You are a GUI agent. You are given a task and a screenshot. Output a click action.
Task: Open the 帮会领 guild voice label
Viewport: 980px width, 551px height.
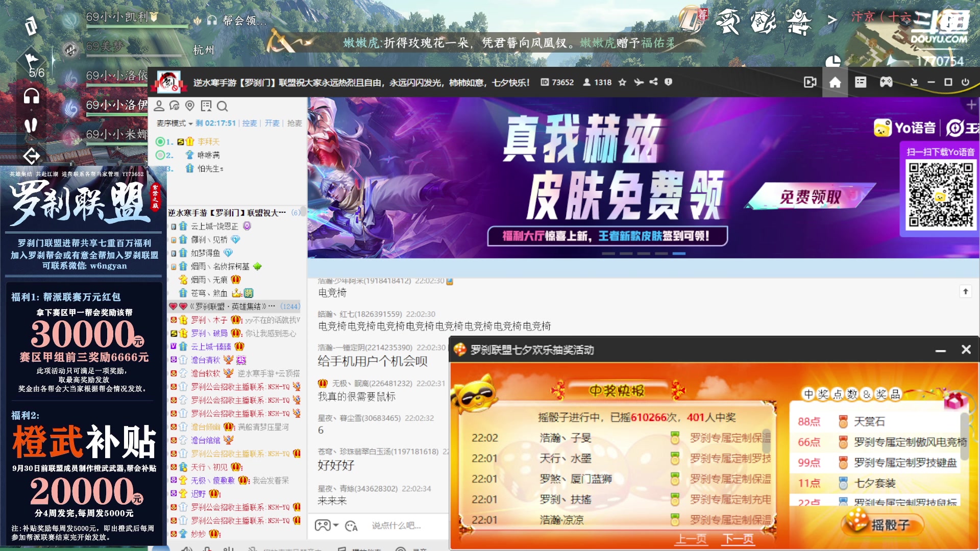(244, 20)
